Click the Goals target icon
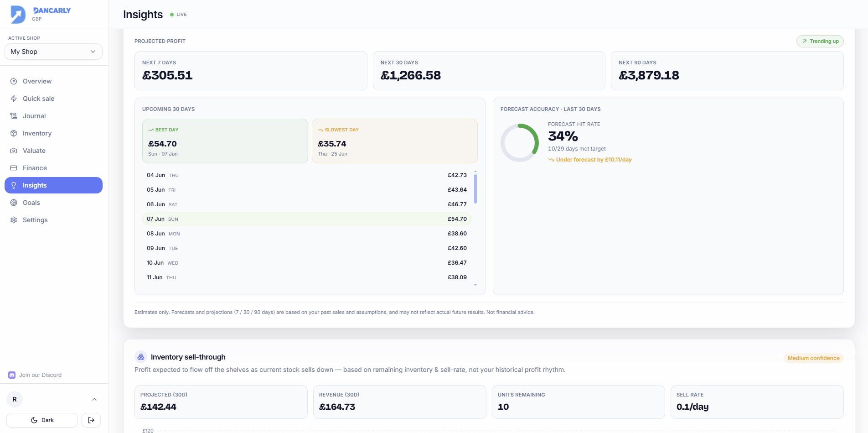 14,203
